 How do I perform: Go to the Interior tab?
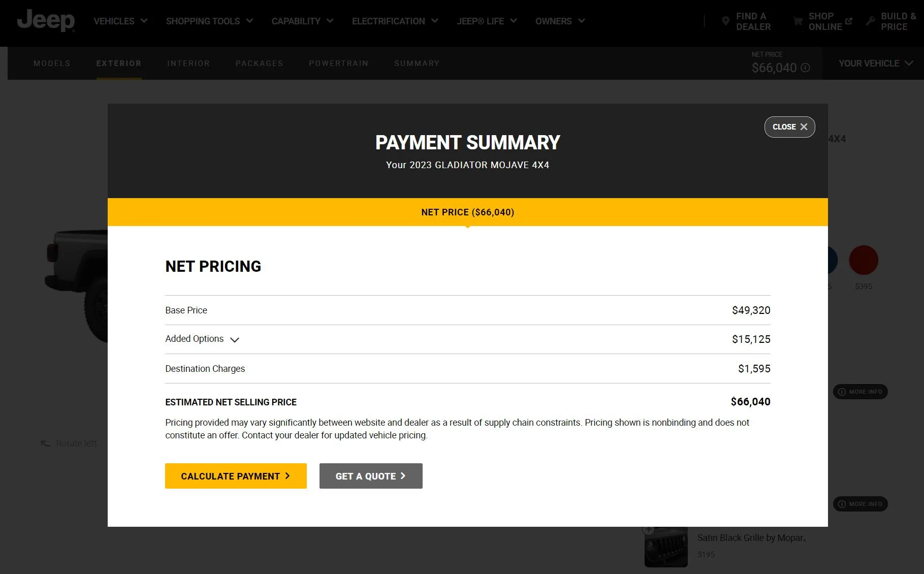tap(188, 63)
